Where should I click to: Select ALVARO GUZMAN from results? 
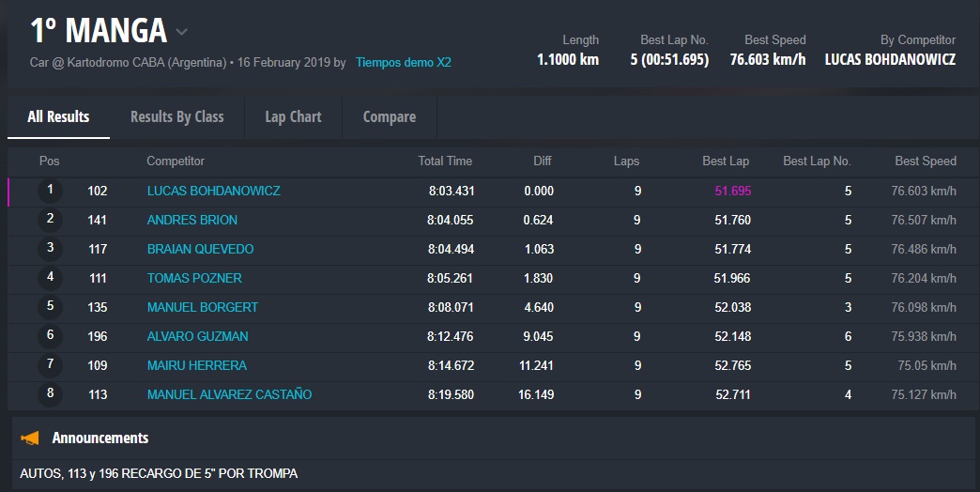point(197,336)
